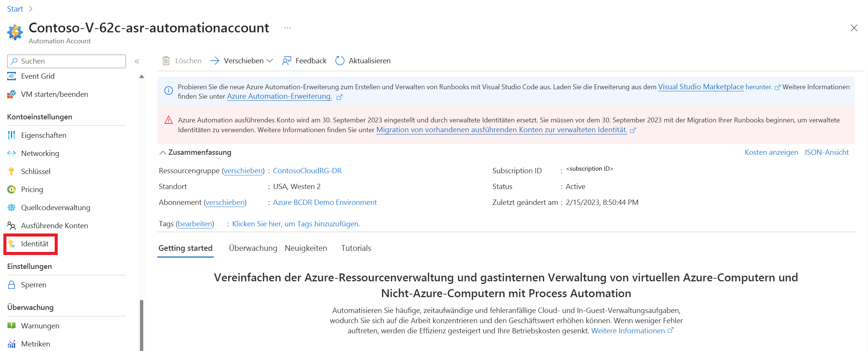Click external link icon after Migration link
The image size is (868, 351).
point(633,130)
